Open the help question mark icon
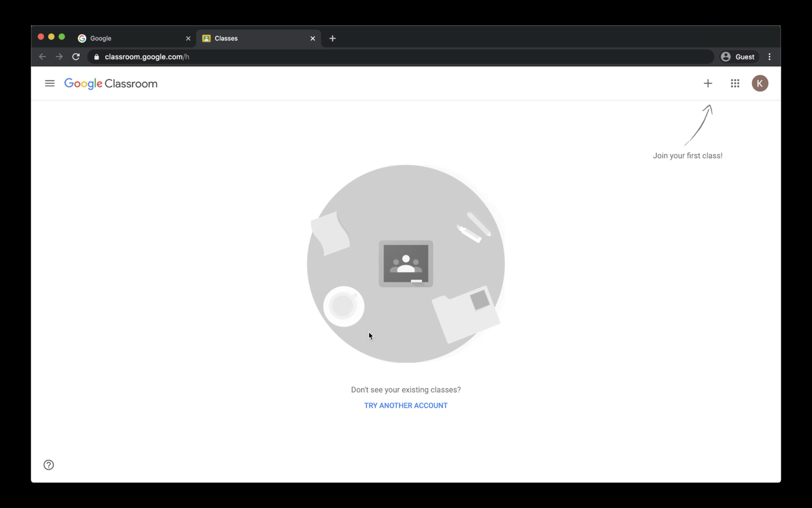 point(49,465)
